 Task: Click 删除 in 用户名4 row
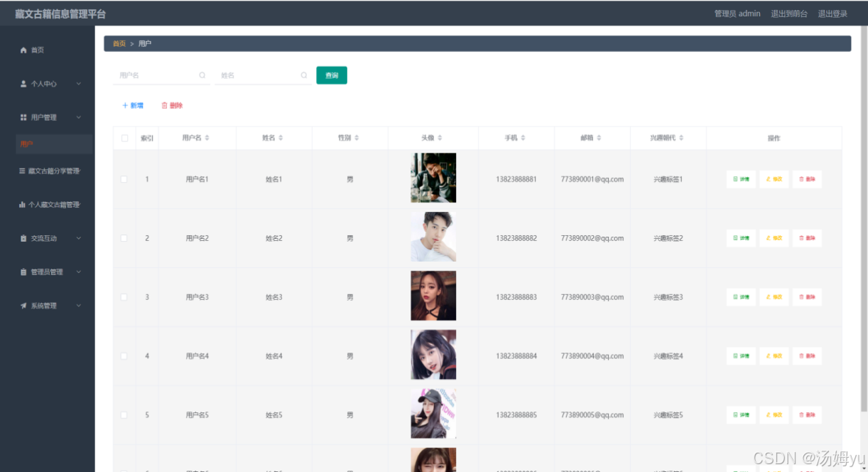(807, 356)
